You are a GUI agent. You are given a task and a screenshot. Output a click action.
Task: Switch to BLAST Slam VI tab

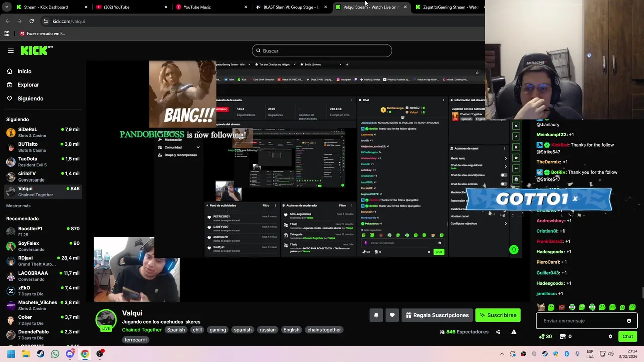tap(291, 7)
